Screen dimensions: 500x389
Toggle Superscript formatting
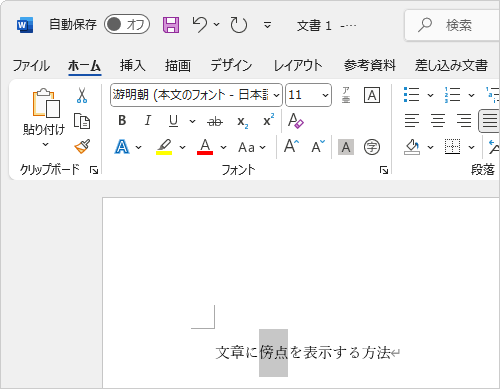point(269,120)
